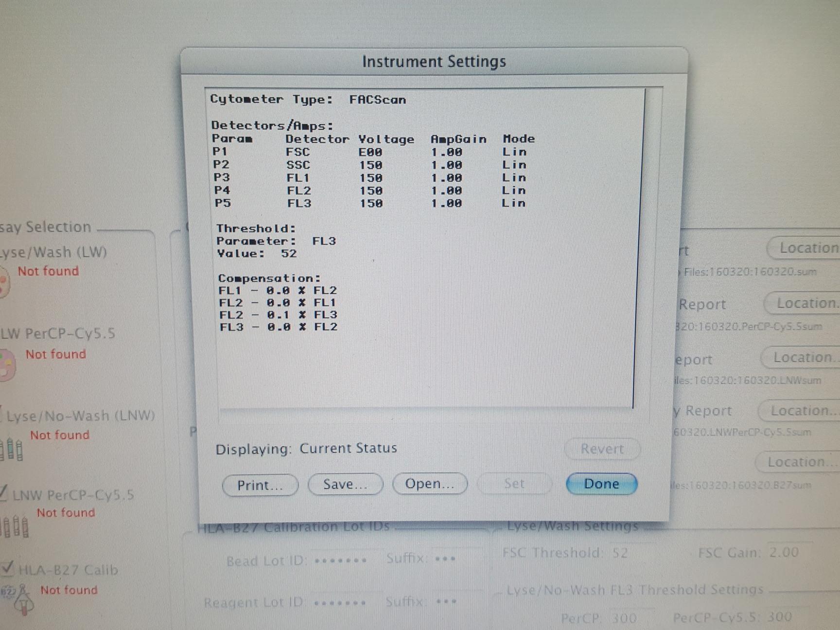Click 'Not found' under Lyse/No-Wash (LNW)

point(60,435)
